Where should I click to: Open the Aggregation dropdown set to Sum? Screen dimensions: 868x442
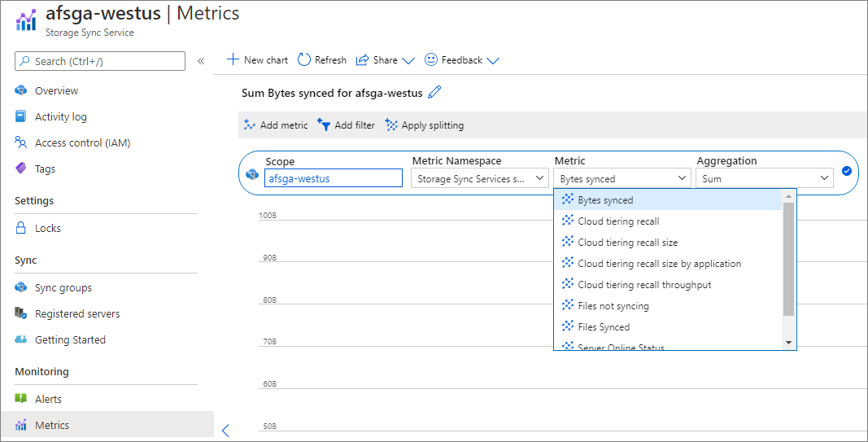[x=764, y=178]
